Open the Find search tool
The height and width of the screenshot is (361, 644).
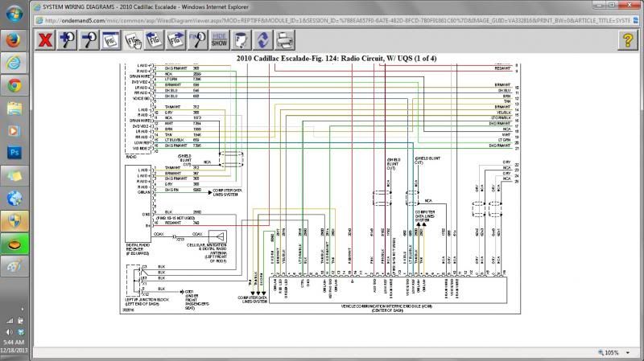point(197,40)
